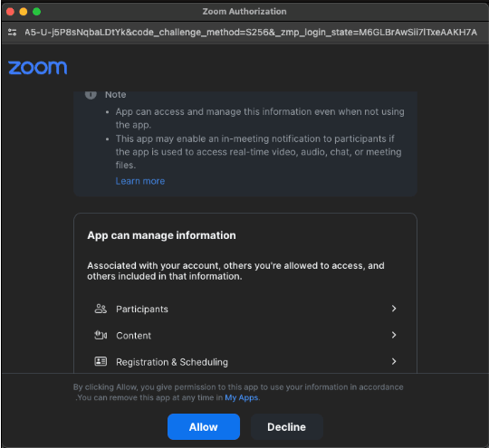Select the Registration & Scheduling row label
The image size is (489, 448).
click(x=172, y=362)
